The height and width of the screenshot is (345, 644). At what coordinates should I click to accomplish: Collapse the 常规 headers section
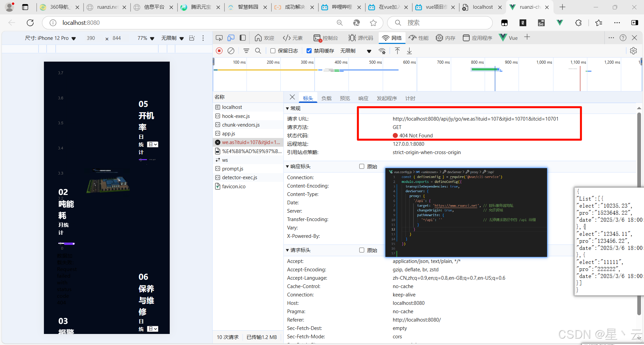point(288,108)
